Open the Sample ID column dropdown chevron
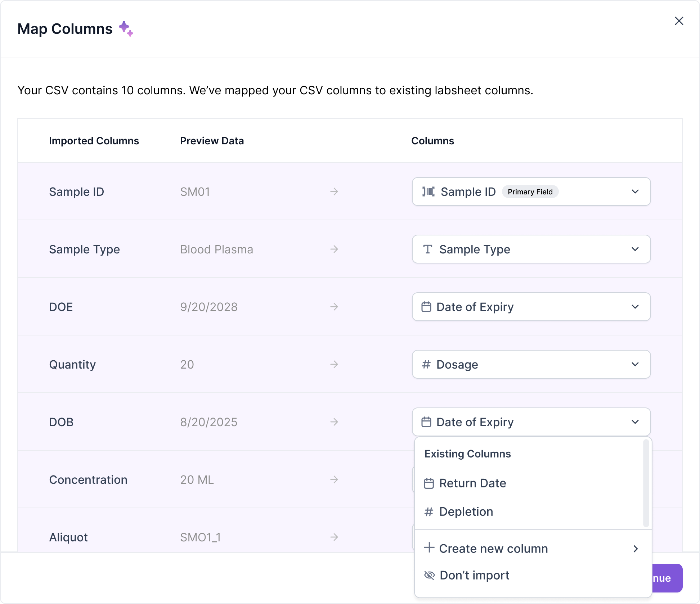The width and height of the screenshot is (700, 604). coord(635,191)
